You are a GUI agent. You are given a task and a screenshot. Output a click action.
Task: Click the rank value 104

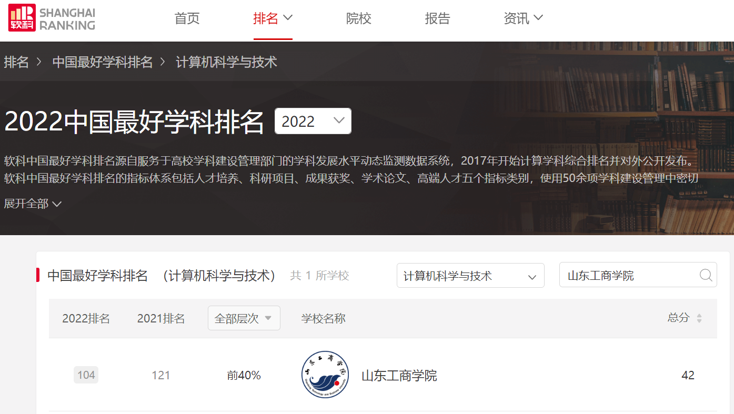pyautogui.click(x=86, y=375)
